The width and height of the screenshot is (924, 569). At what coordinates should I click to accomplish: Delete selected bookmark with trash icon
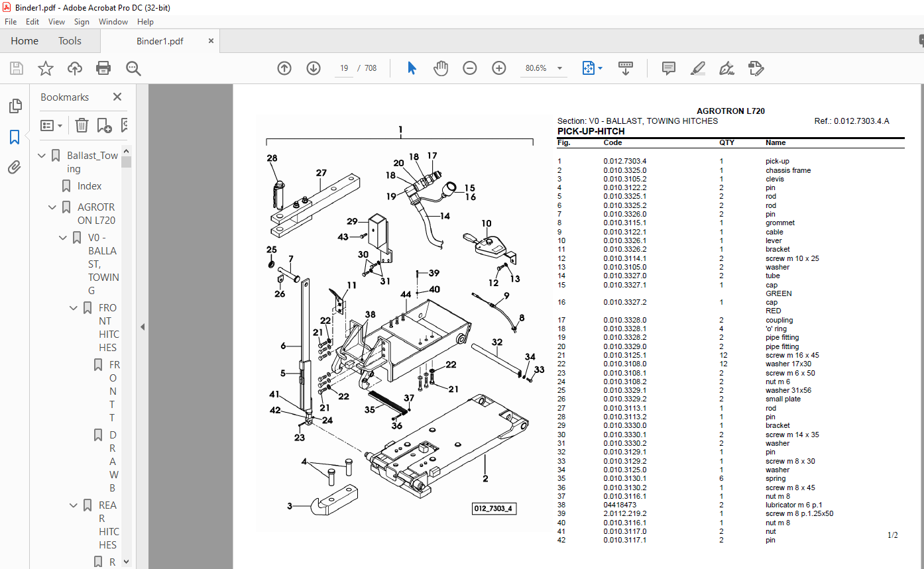[x=82, y=125]
